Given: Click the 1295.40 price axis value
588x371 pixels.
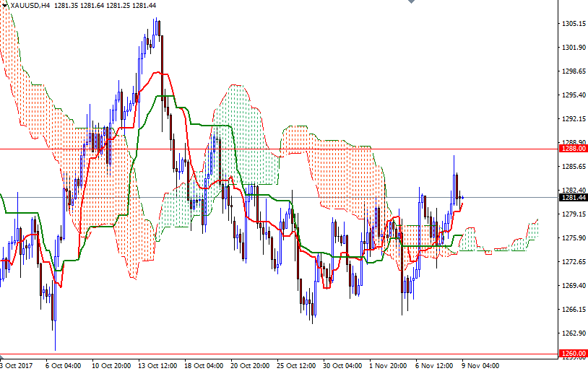Looking at the screenshot, I should (574, 95).
